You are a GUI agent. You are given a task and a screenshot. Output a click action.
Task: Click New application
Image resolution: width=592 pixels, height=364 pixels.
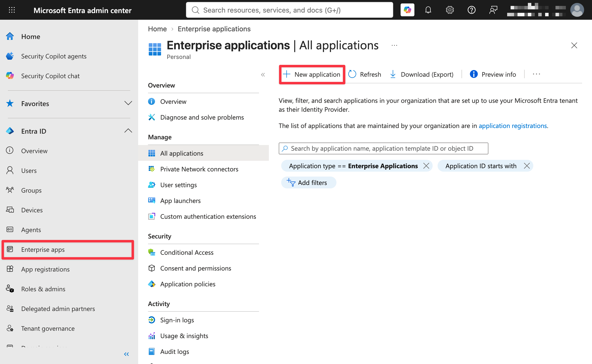[312, 74]
